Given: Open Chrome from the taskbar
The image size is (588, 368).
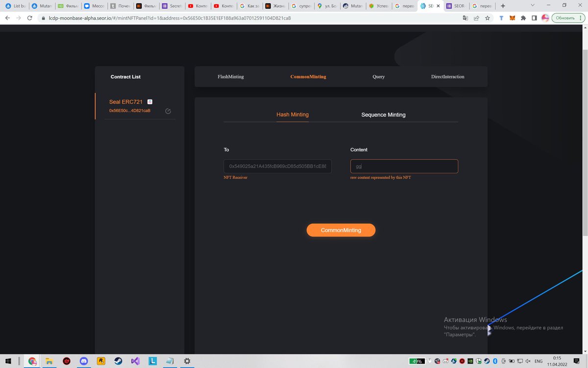Looking at the screenshot, I should [32, 361].
